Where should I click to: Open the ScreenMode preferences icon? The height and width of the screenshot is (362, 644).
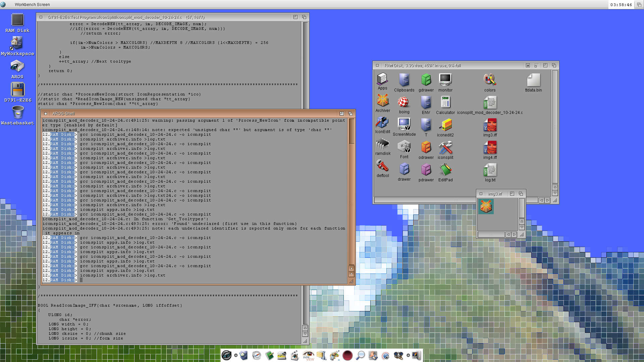404,124
